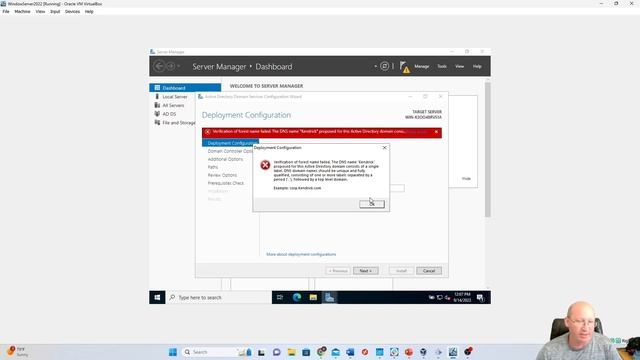Select Dashboard in the Server Manager sidebar
The image size is (640, 360).
pos(185,88)
